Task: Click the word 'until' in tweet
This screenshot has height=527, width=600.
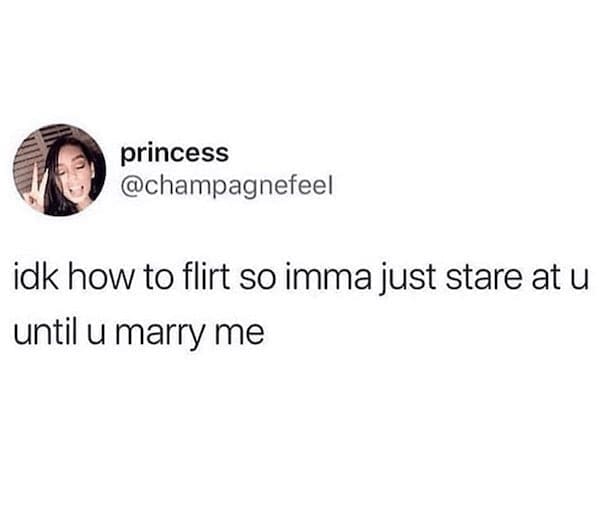Action: (48, 330)
